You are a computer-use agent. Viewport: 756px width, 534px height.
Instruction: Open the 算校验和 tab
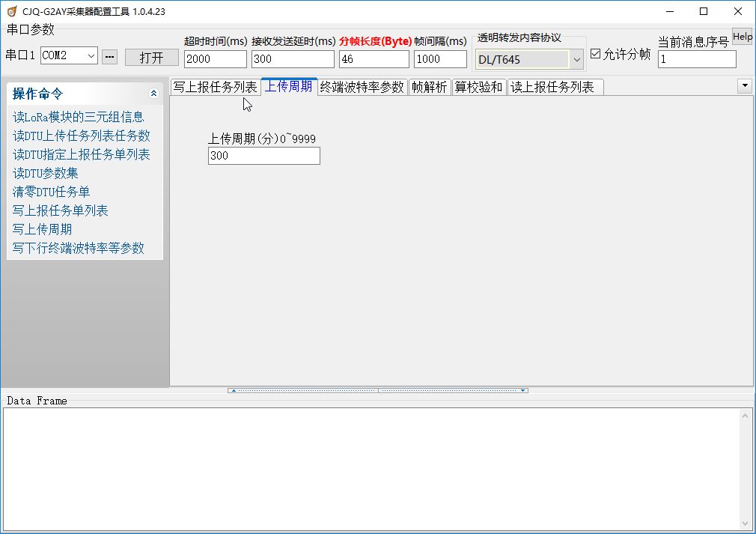pyautogui.click(x=479, y=86)
